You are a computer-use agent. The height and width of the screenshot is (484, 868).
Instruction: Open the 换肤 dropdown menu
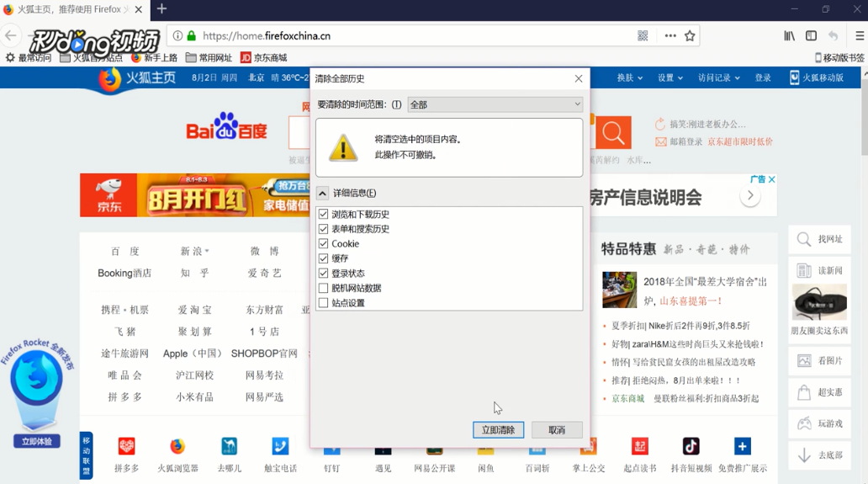[630, 78]
